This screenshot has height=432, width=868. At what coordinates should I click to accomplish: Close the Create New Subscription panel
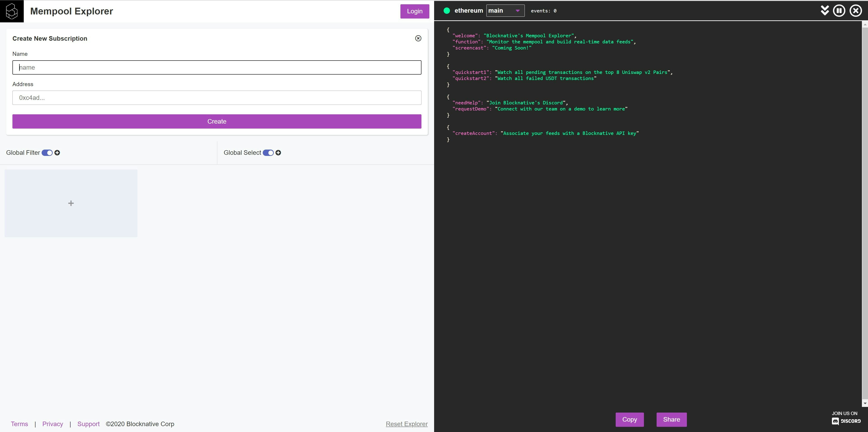[418, 38]
